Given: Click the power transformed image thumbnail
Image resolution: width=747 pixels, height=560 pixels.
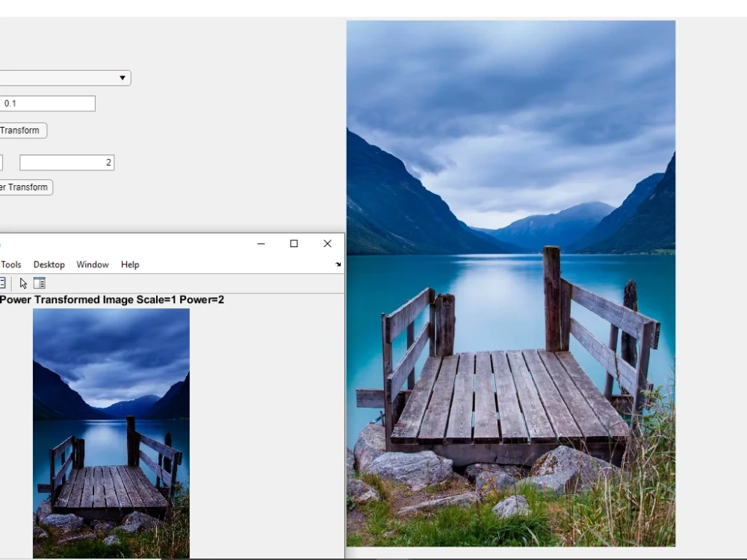Looking at the screenshot, I should pyautogui.click(x=111, y=433).
